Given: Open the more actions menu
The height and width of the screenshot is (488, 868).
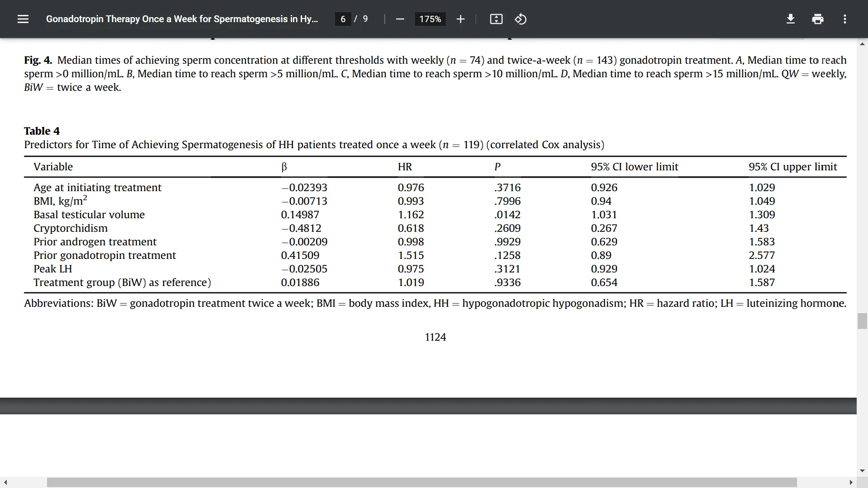Looking at the screenshot, I should pyautogui.click(x=844, y=19).
